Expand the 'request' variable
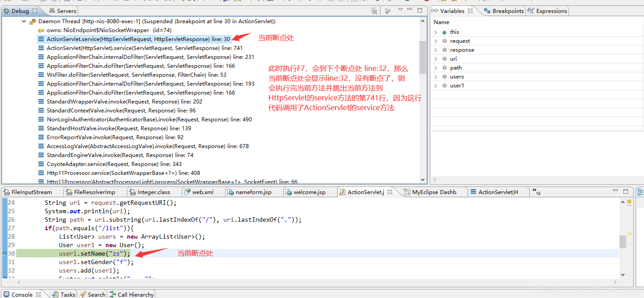Viewport: 644px width, 298px height. pyautogui.click(x=436, y=41)
